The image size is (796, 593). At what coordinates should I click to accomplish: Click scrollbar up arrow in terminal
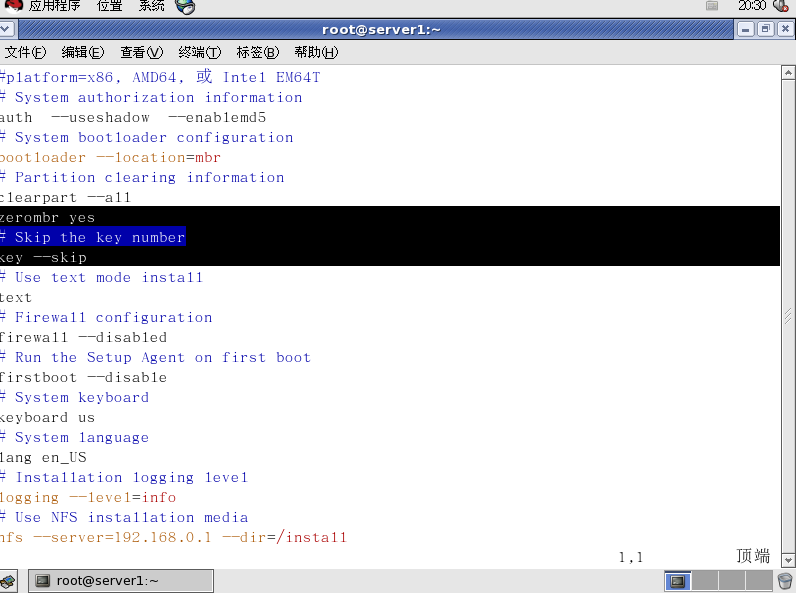(x=788, y=73)
